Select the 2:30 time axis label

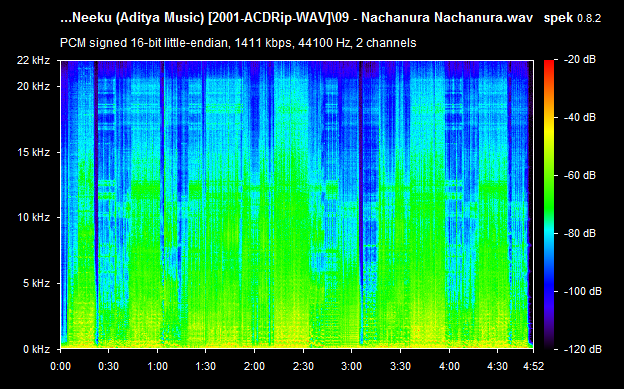click(x=303, y=366)
